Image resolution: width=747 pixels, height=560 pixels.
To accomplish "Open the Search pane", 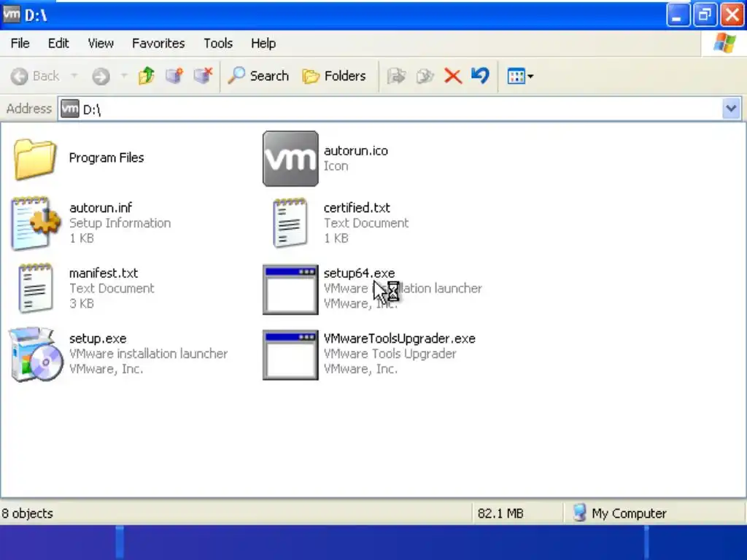I will tap(258, 76).
